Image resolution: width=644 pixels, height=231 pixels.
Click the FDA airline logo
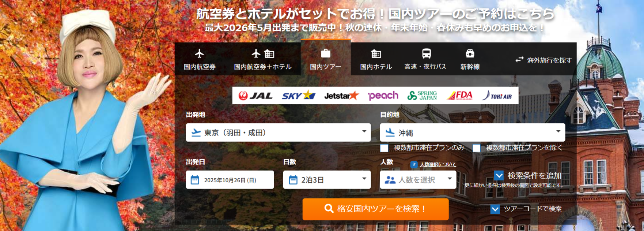[460, 96]
